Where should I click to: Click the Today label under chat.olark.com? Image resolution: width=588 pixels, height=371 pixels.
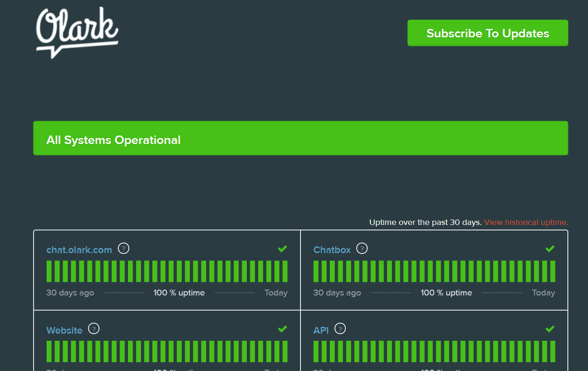tap(276, 293)
